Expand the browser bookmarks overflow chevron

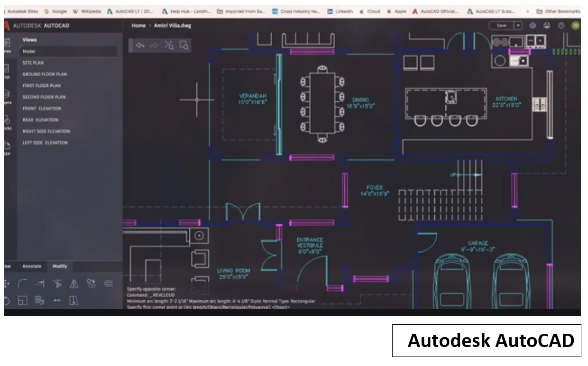[x=528, y=11]
